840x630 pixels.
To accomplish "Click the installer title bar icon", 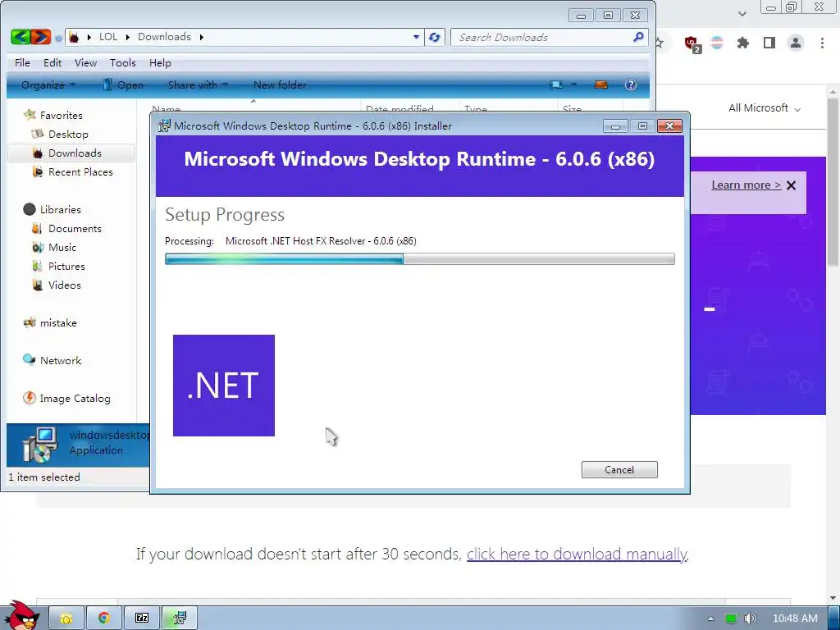I will coord(164,126).
